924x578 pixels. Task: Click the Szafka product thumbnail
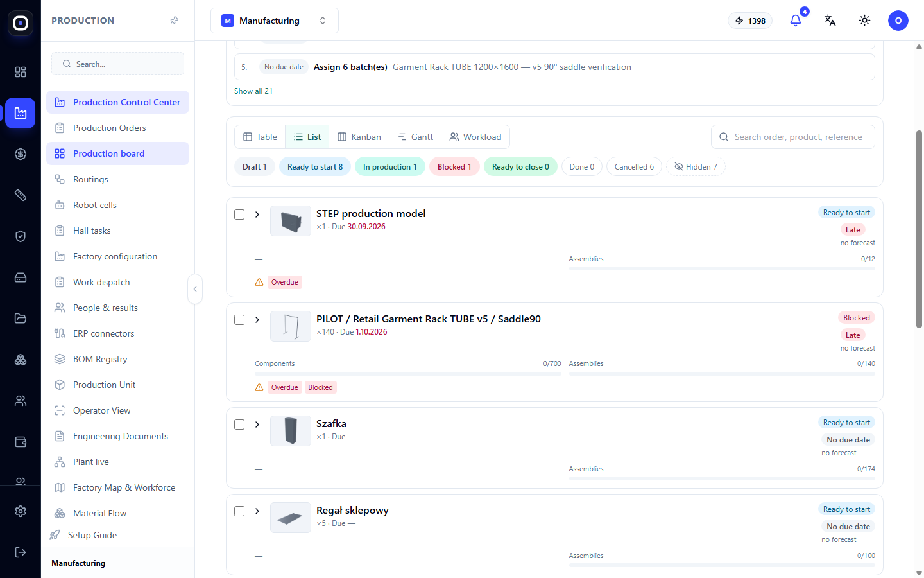click(x=291, y=431)
